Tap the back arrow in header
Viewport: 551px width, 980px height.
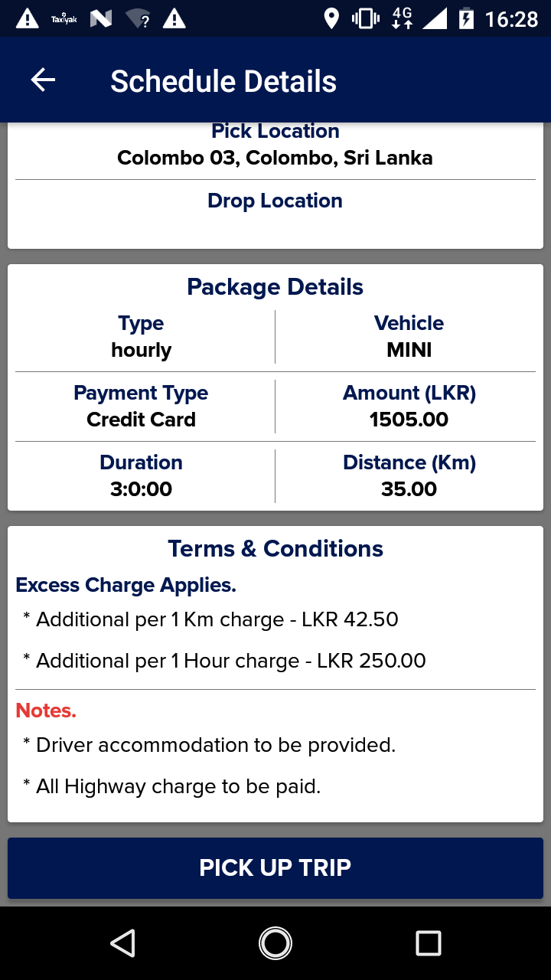43,80
